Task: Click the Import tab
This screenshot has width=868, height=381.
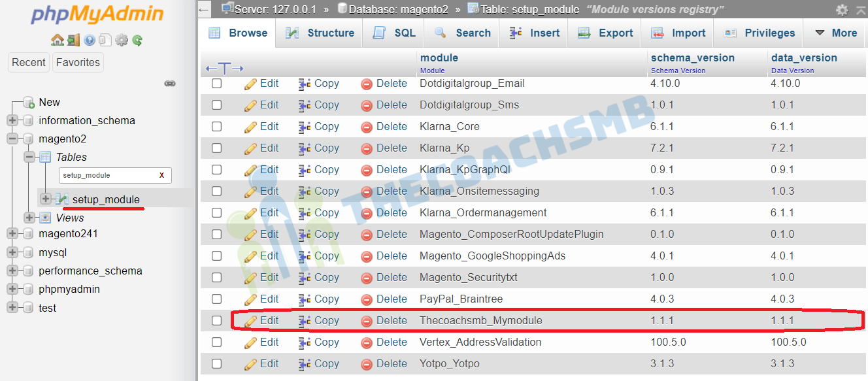Action: coord(678,33)
